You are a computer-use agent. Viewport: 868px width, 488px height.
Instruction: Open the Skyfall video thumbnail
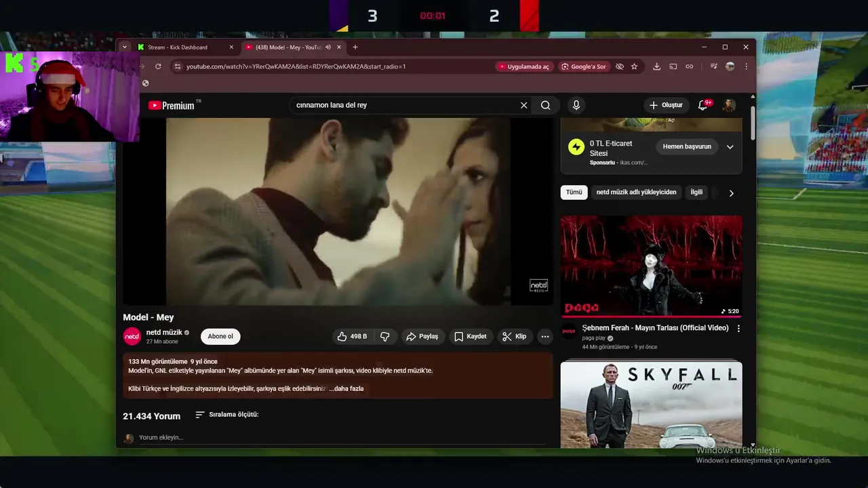pos(651,404)
